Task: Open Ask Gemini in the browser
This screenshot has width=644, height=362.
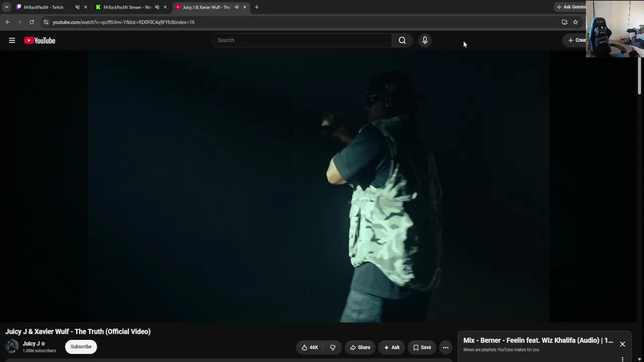Action: coord(571,7)
